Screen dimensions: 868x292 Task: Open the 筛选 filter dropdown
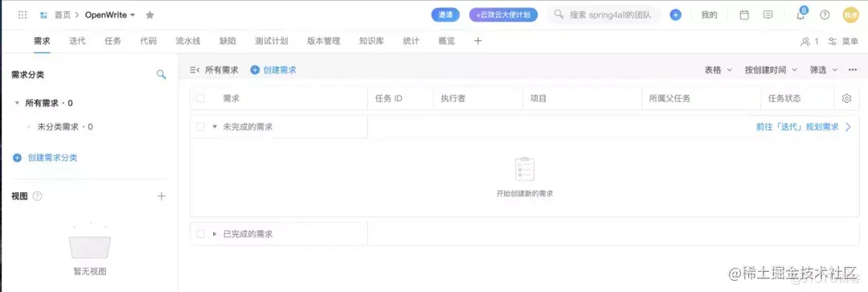click(x=823, y=70)
